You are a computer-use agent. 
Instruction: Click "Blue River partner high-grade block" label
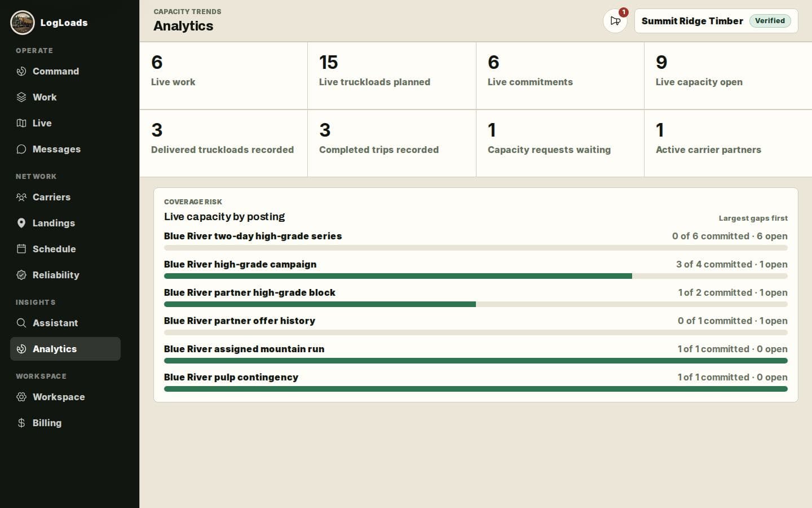tap(249, 292)
